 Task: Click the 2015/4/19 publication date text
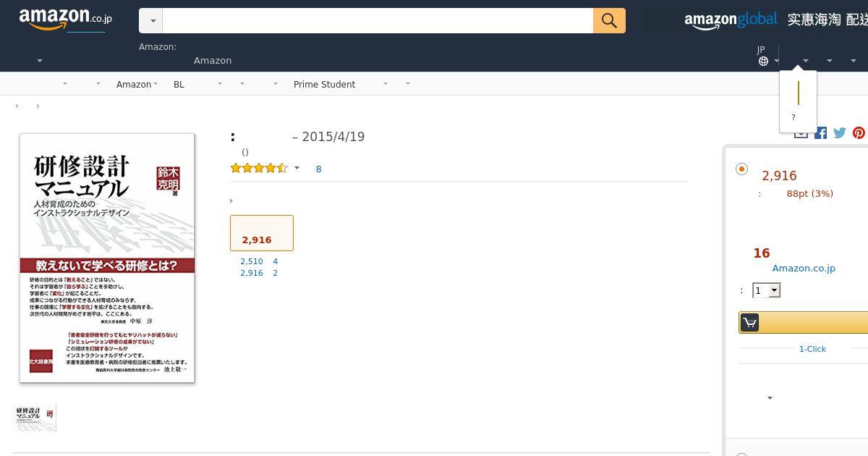coord(333,137)
